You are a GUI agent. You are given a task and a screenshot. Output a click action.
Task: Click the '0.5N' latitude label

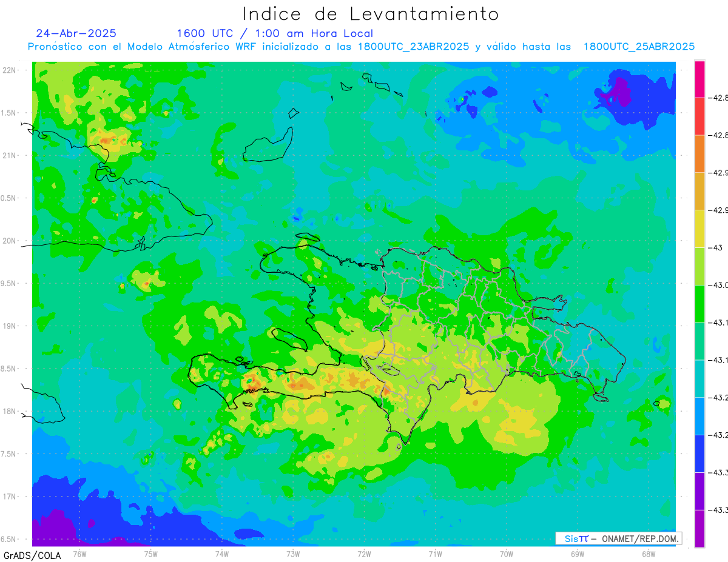click(9, 198)
